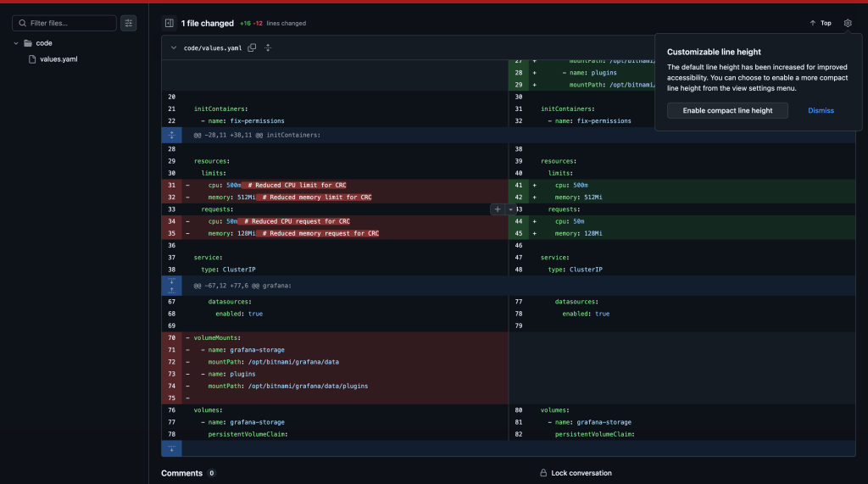Collapse the code folder in tree
The height and width of the screenshot is (484, 868).
click(16, 43)
